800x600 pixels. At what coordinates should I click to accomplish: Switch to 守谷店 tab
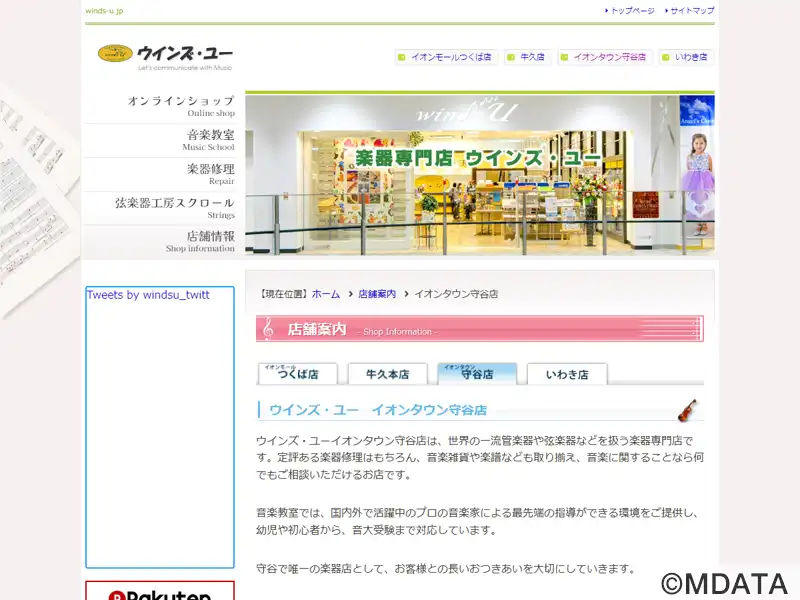click(x=477, y=373)
